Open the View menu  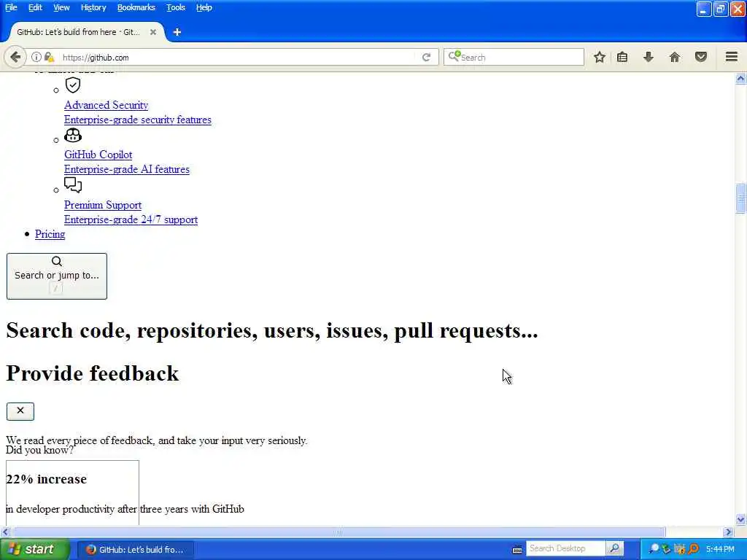tap(61, 7)
